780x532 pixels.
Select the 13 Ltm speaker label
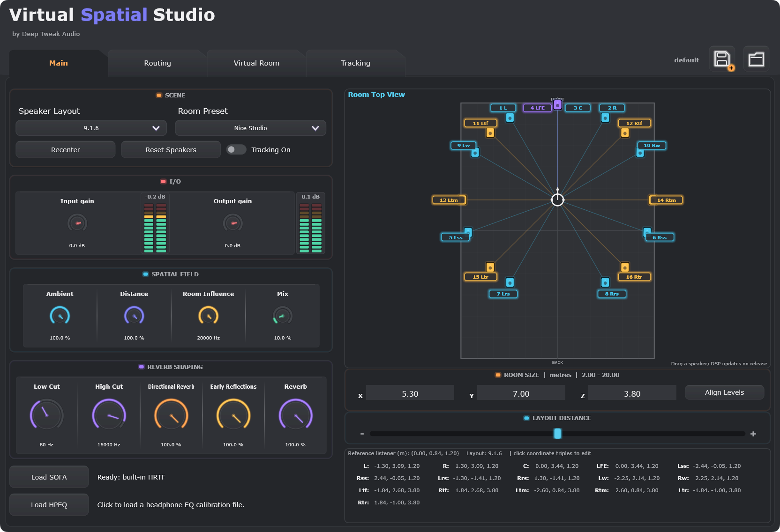pyautogui.click(x=449, y=200)
